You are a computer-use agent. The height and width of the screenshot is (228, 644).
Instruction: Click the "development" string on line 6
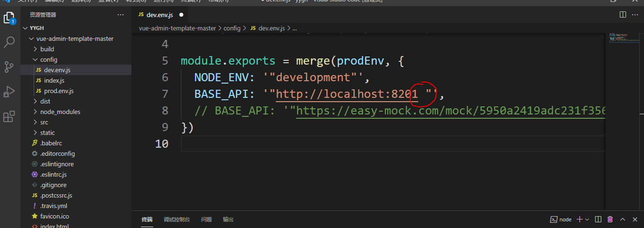313,77
